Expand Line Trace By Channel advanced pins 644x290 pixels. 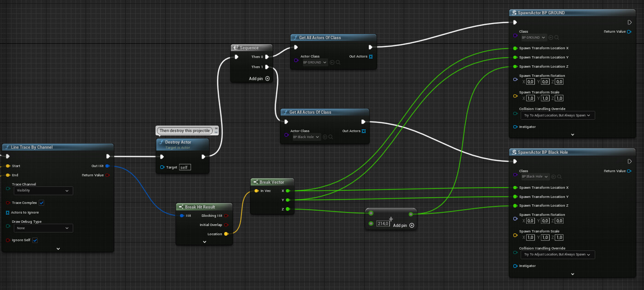tap(58, 249)
